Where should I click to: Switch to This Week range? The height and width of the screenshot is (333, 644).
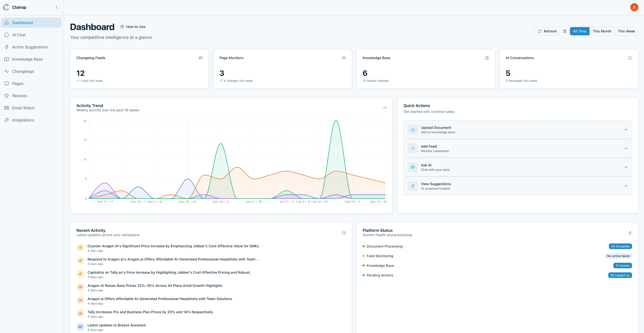click(x=626, y=31)
